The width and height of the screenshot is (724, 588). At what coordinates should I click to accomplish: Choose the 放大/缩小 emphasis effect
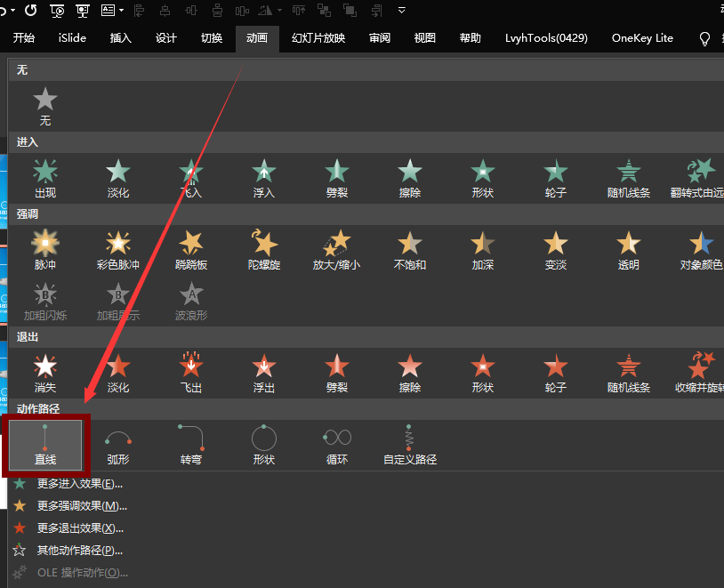pos(336,249)
